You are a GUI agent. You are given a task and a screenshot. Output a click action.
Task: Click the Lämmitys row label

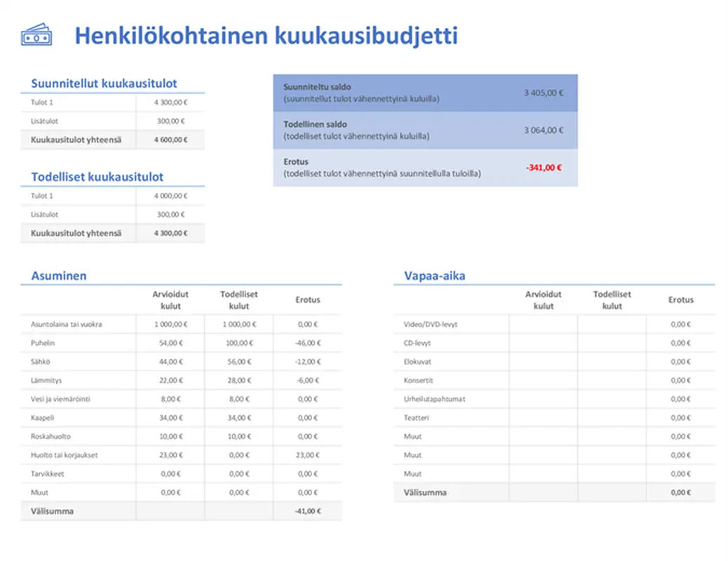46,380
